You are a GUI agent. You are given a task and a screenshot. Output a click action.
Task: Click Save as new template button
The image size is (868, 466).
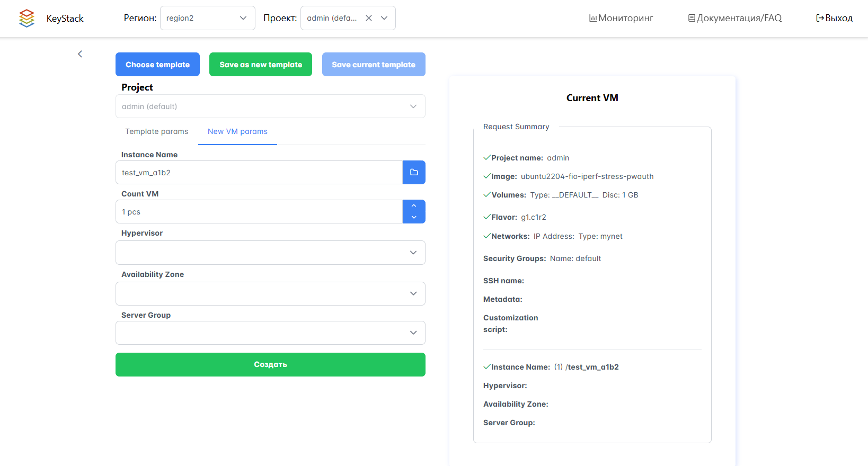tap(261, 65)
